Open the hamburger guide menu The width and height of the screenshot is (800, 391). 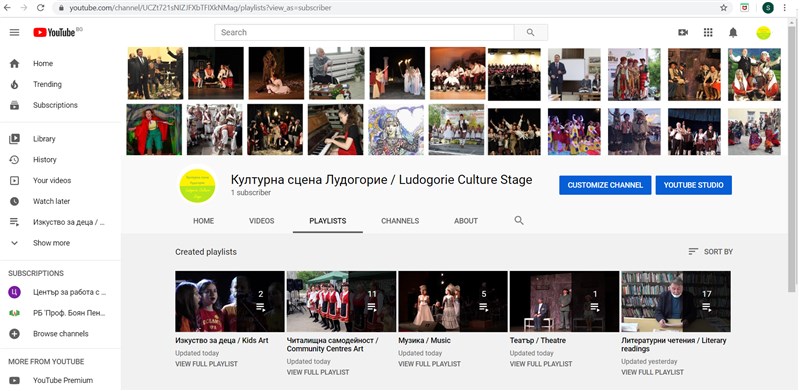14,32
